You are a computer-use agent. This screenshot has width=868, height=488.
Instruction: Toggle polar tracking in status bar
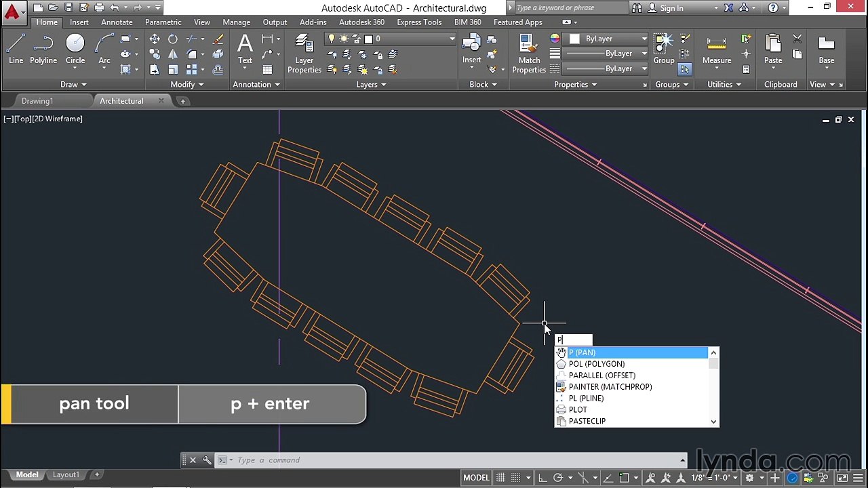coord(558,478)
